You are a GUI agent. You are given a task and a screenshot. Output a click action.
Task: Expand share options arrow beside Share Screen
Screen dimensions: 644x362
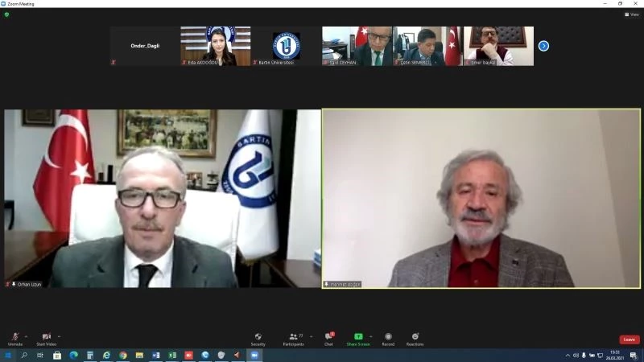tap(371, 336)
